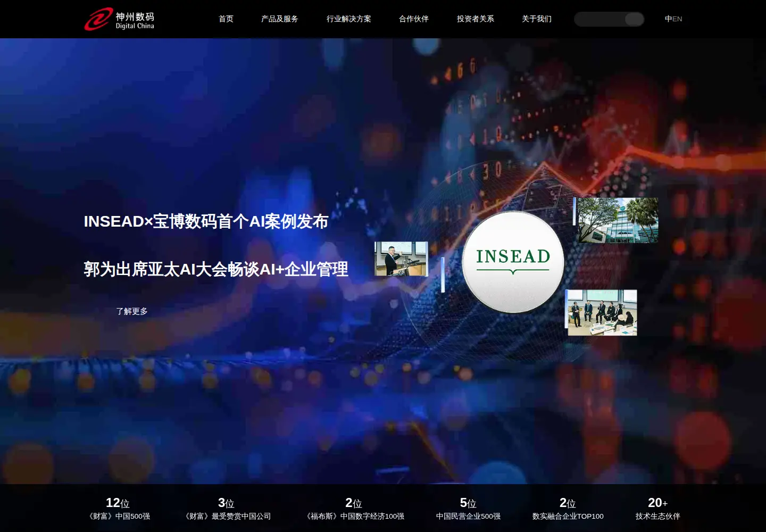Click the 2位《福布斯》中国数字经济100强 statistic
The image size is (766, 532).
pyautogui.click(x=354, y=509)
